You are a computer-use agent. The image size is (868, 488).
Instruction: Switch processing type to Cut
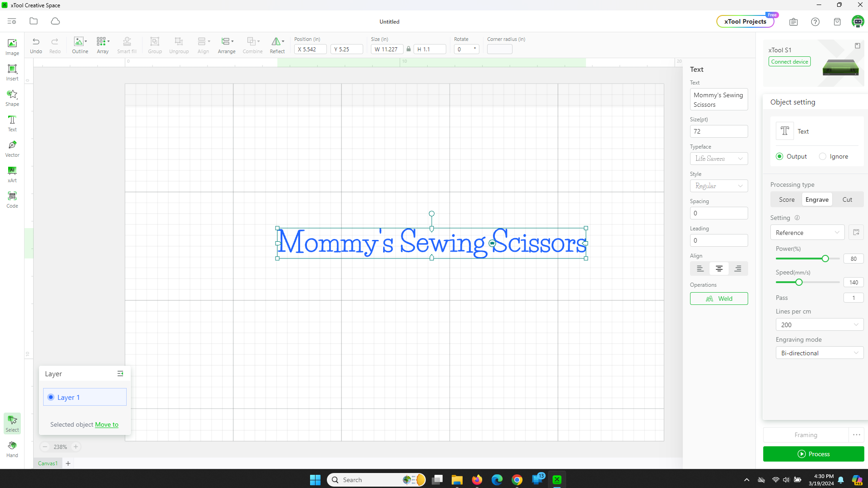coord(847,199)
